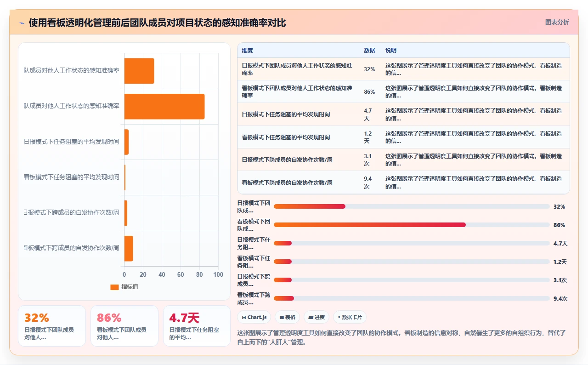Viewport: 588px width, 365px height.
Task: Click the 4.7天 summary card
Action: [197, 326]
